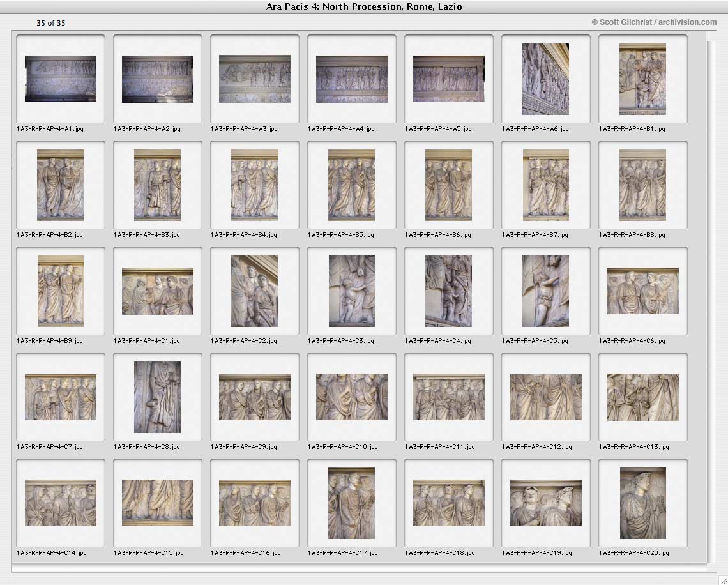
Task: Open thumbnail 1A3-R-R-AP-4-C15.jpg
Action: point(157,503)
